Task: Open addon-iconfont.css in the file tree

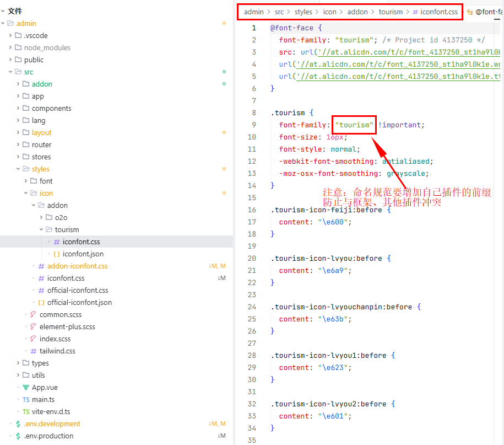Action: pyautogui.click(x=77, y=266)
